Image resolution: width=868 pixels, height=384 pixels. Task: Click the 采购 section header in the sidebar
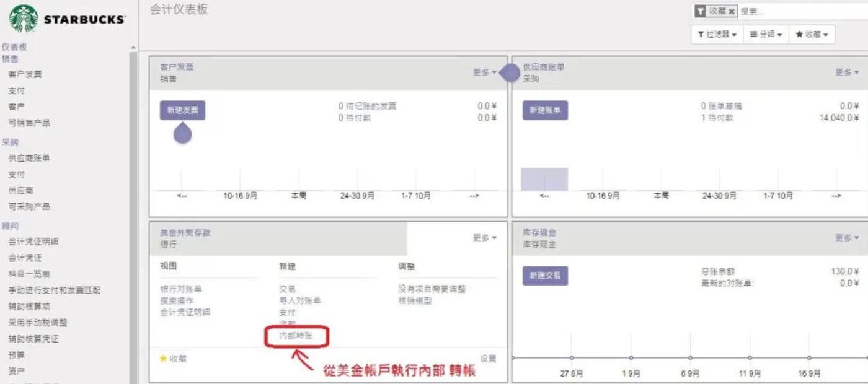click(10, 142)
